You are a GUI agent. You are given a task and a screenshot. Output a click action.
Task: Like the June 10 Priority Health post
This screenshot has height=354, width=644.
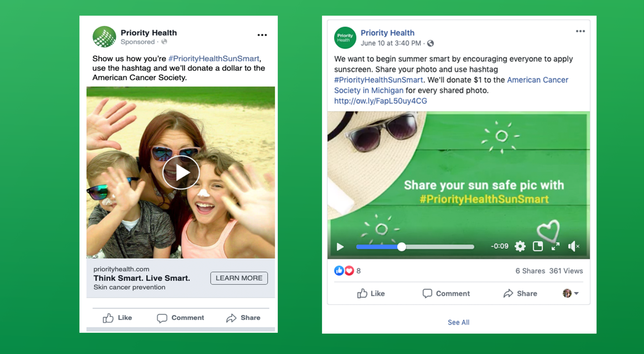(371, 294)
